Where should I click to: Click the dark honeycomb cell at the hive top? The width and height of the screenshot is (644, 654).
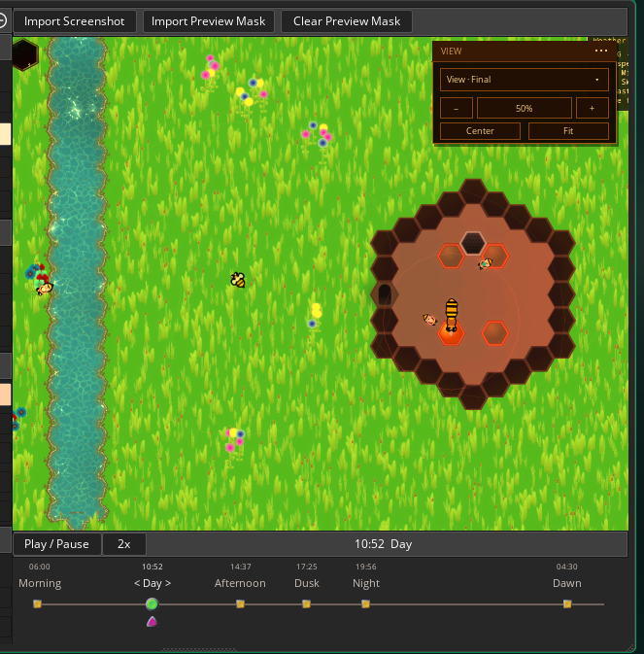[473, 243]
